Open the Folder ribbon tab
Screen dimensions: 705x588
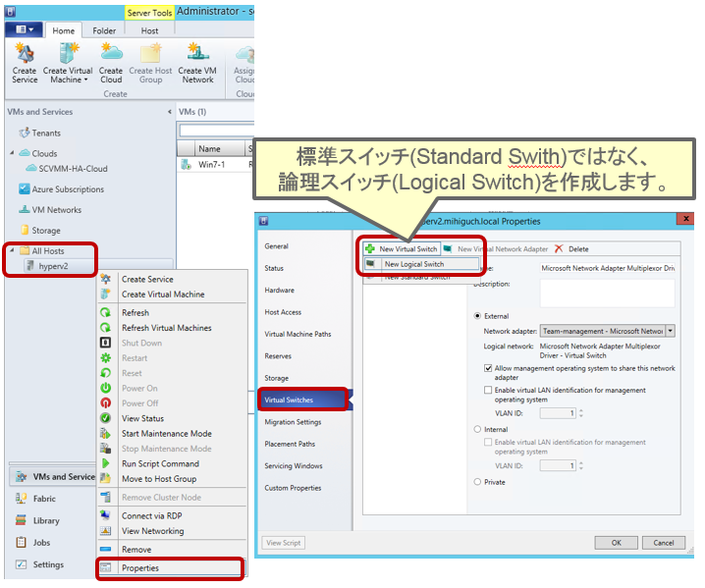click(104, 30)
